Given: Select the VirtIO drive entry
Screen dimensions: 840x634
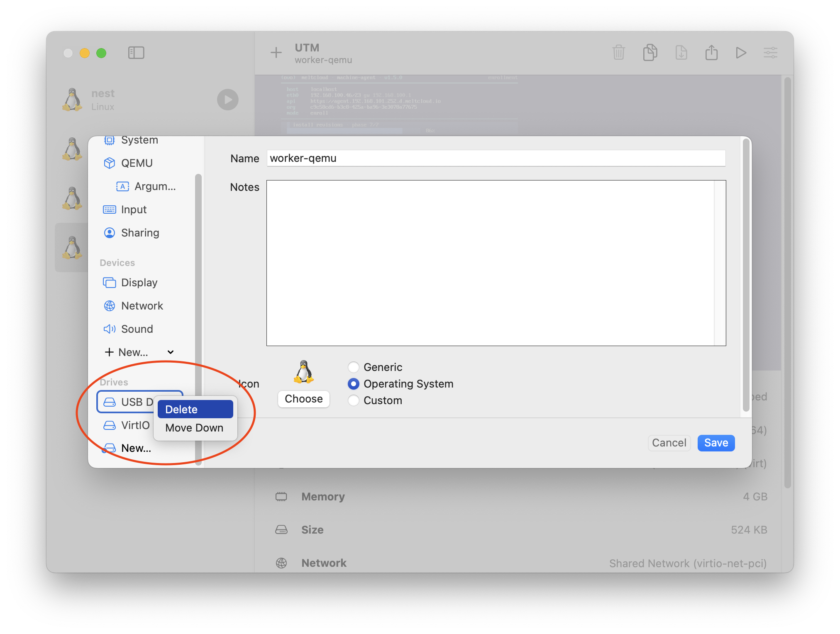Looking at the screenshot, I should coord(127,425).
